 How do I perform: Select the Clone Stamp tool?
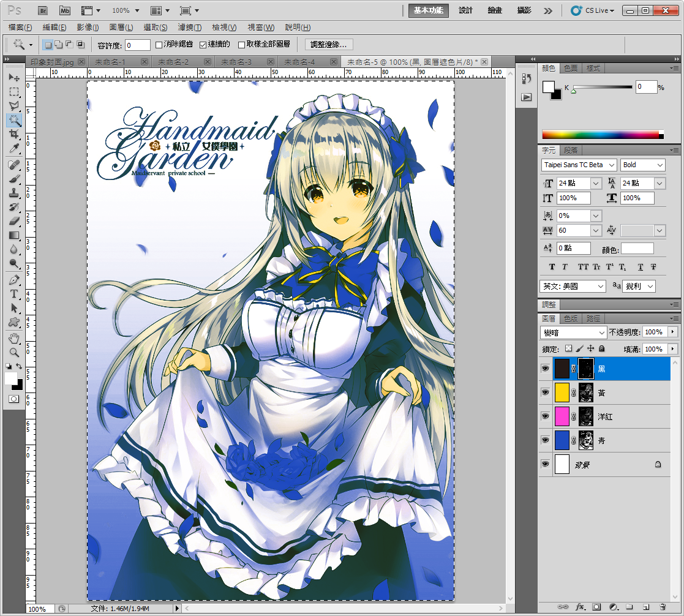tap(14, 193)
